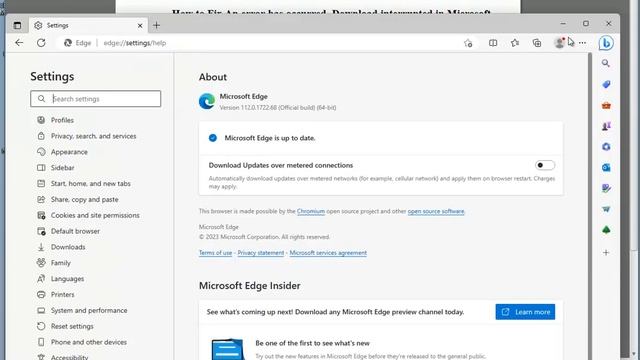Open the E-tree green icon in sidebar

tap(606, 230)
